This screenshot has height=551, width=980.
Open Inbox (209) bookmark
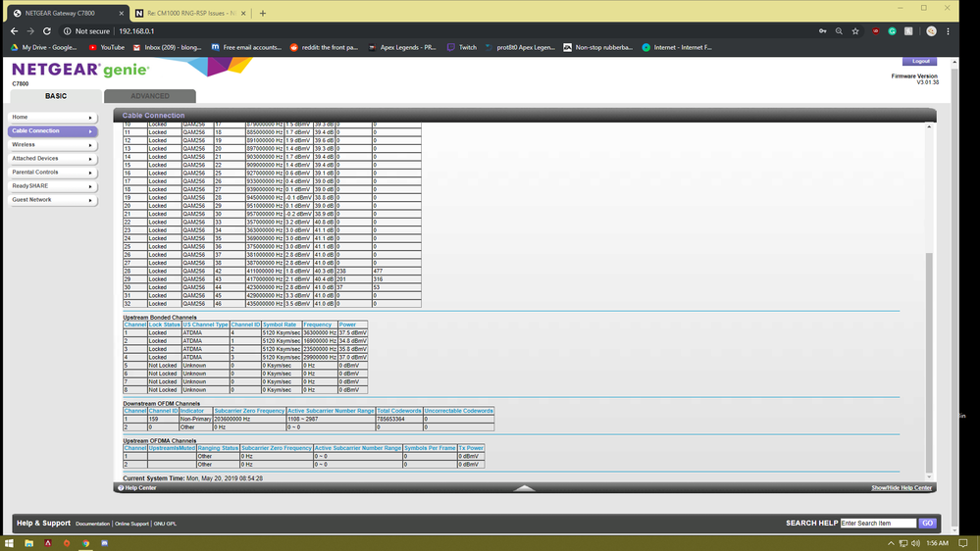pos(167,47)
